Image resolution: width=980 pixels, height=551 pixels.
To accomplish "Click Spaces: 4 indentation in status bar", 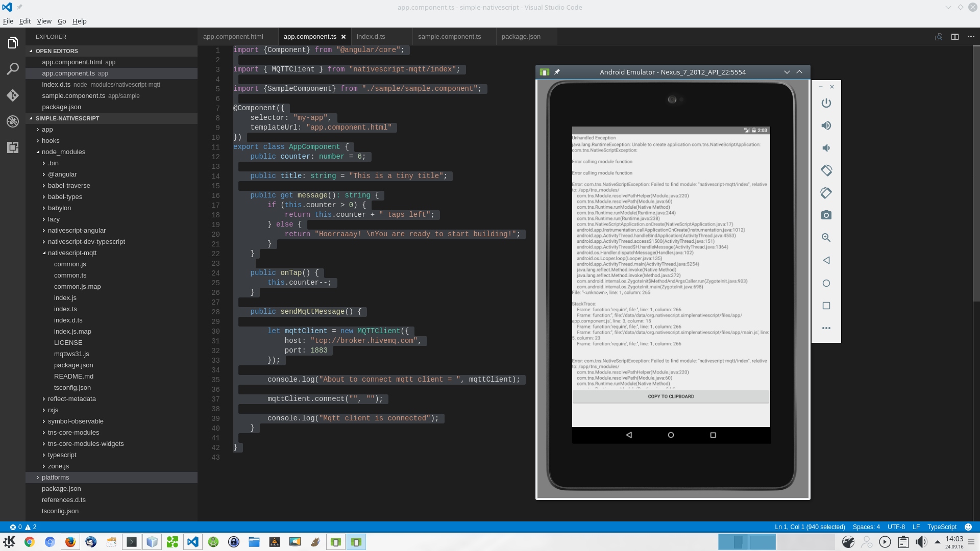I will coord(866,527).
